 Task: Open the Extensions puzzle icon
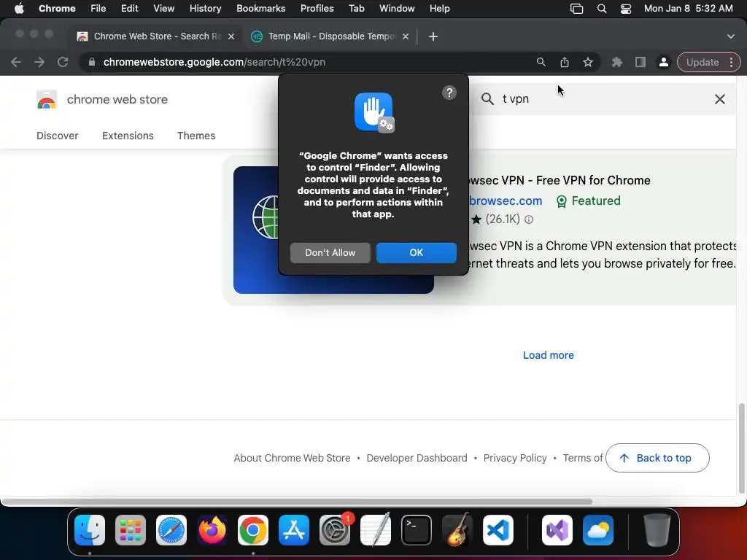(x=617, y=62)
